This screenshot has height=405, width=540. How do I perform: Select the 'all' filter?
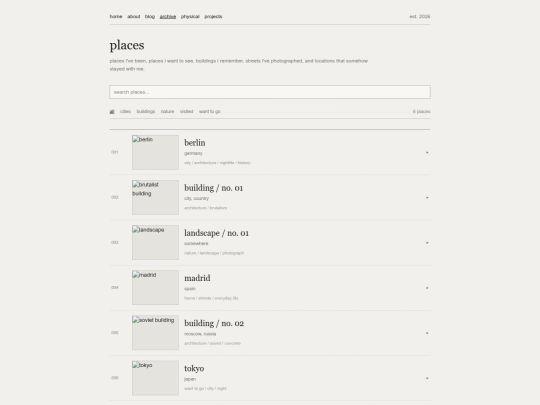112,112
